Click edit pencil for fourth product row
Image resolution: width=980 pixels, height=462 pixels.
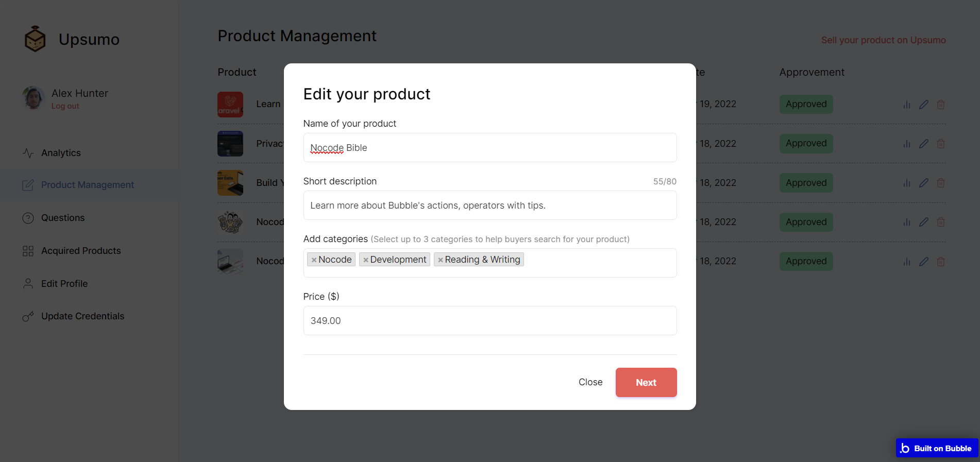[924, 222]
